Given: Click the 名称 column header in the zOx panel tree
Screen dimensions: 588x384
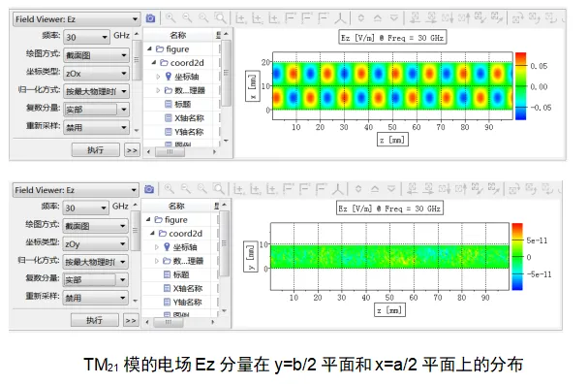Looking at the screenshot, I should point(177,35).
